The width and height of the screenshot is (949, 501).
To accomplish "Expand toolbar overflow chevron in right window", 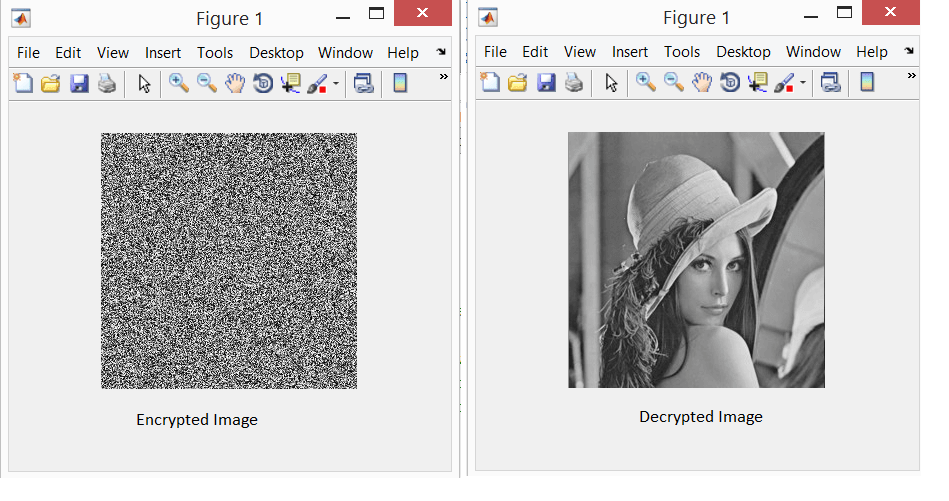I will (911, 76).
